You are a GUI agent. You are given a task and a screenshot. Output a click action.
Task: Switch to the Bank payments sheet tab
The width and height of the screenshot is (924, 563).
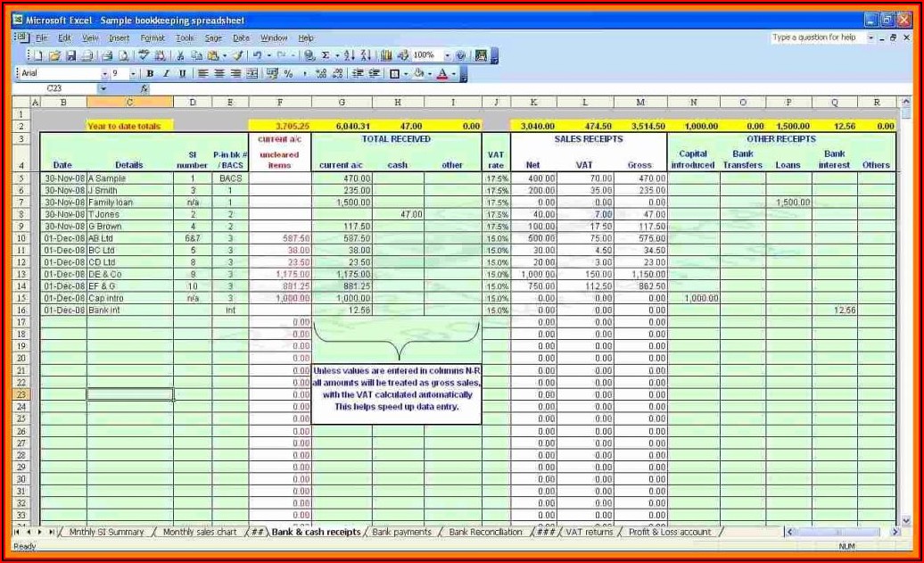pos(402,533)
